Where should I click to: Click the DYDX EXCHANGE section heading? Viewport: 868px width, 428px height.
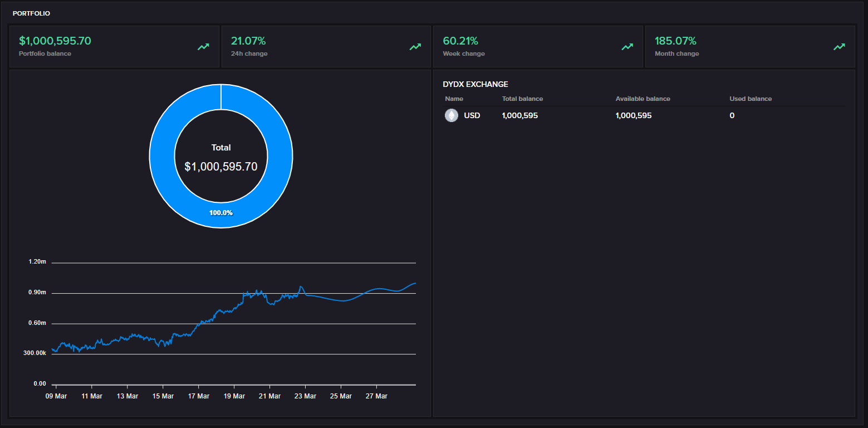475,85
